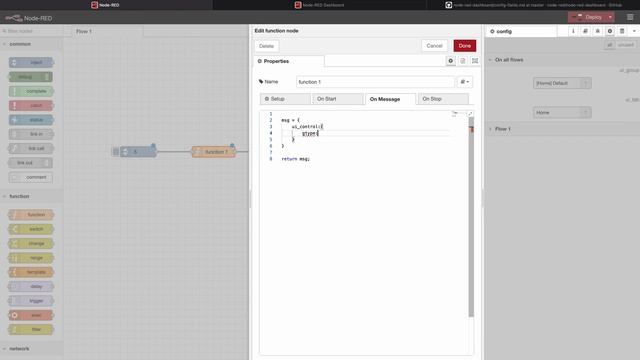Image resolution: width=640 pixels, height=360 pixels.
Task: Click the ui_control line in code editor
Action: pyautogui.click(x=307, y=127)
